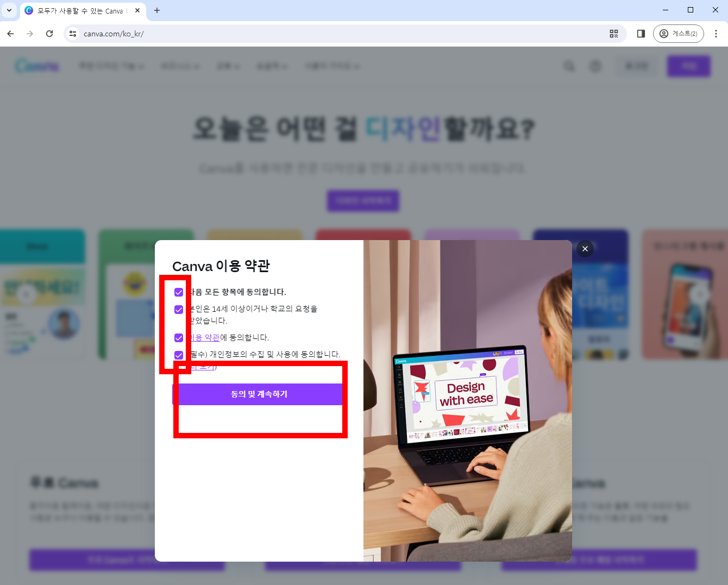The image size is (728, 585).
Task: Click the blurred Canva logo in page header
Action: [37, 66]
